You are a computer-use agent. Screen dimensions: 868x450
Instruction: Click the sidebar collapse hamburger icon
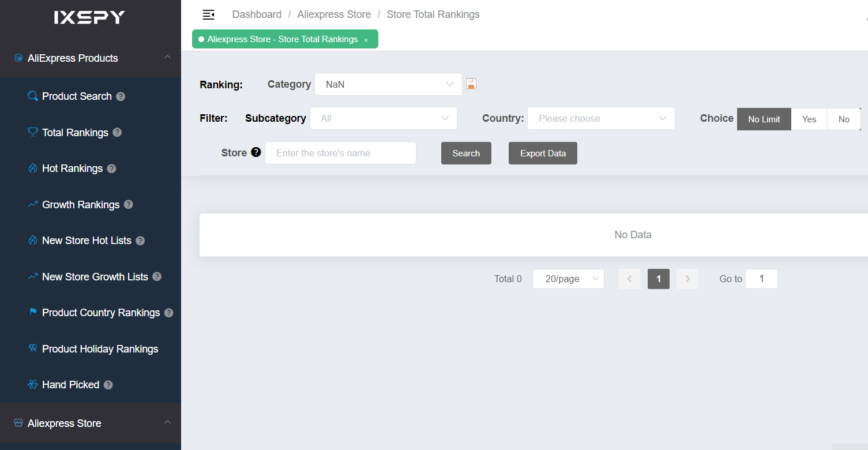pyautogui.click(x=208, y=14)
